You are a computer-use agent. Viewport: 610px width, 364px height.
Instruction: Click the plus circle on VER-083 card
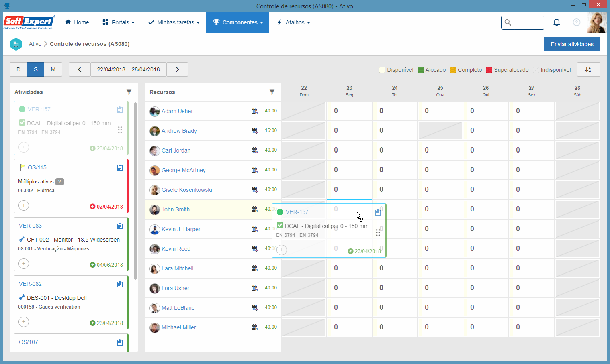[24, 264]
